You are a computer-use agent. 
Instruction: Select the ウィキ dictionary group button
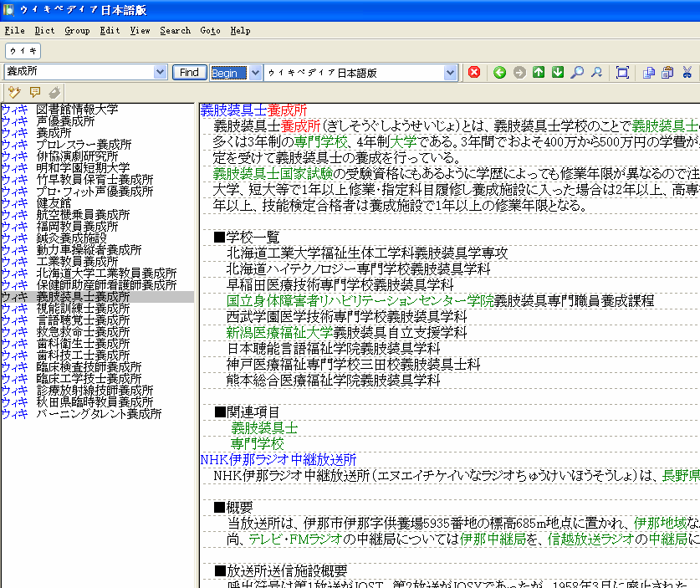(23, 51)
